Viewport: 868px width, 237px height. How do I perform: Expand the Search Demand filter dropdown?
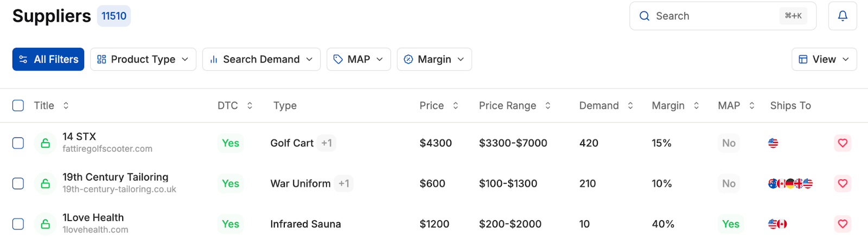pyautogui.click(x=261, y=59)
